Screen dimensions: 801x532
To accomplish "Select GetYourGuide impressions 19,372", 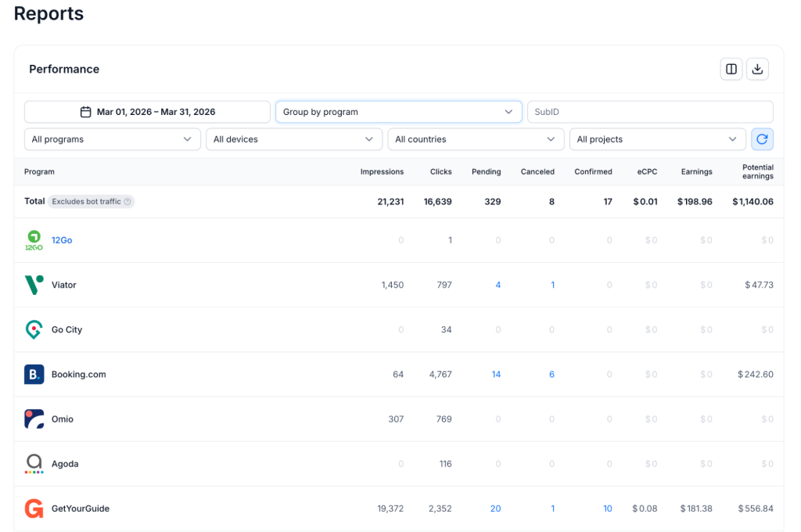I will pyautogui.click(x=390, y=509).
